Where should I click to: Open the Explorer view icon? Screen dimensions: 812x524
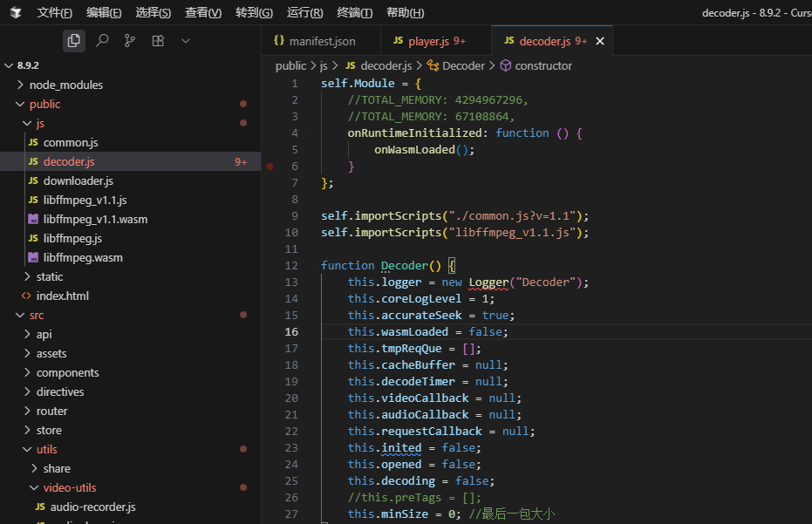click(73, 40)
